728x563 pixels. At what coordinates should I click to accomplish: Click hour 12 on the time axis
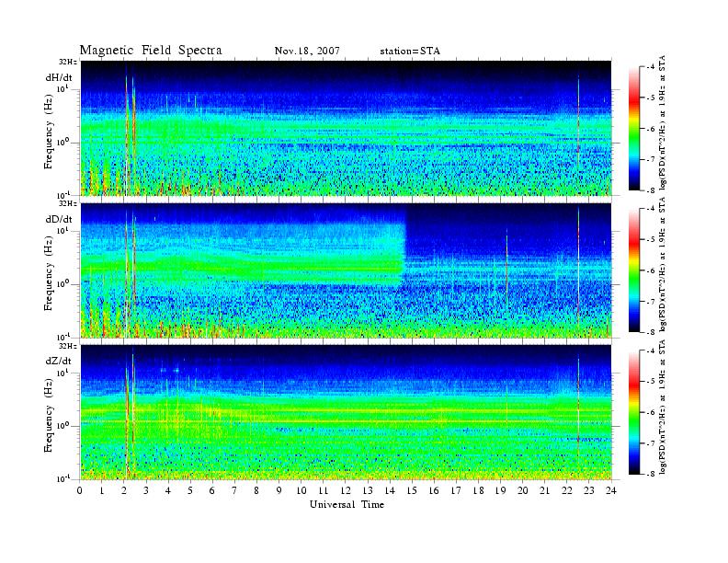pyautogui.click(x=346, y=490)
